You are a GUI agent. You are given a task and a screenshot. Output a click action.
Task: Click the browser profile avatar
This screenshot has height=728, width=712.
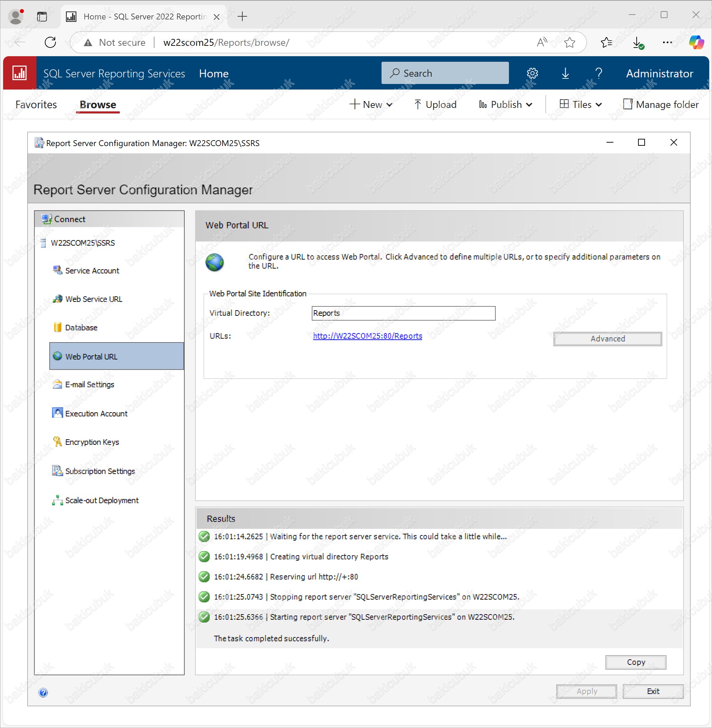(16, 16)
